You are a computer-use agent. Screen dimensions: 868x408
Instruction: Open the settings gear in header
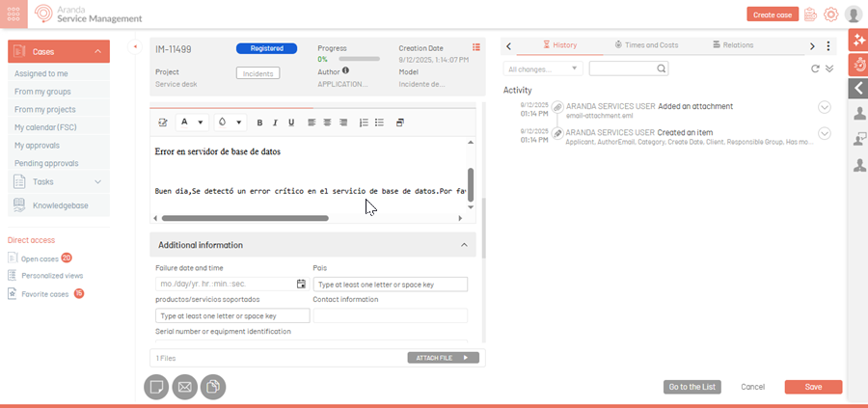(x=830, y=14)
